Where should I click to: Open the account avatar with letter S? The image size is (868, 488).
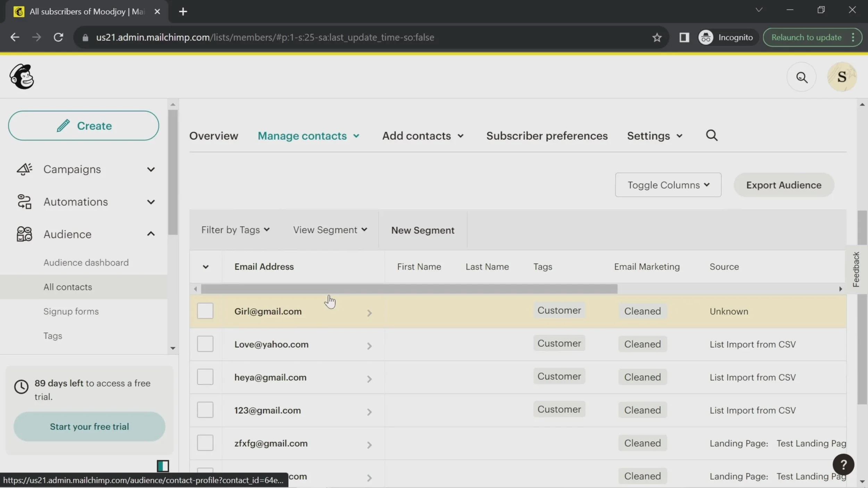pyautogui.click(x=842, y=77)
